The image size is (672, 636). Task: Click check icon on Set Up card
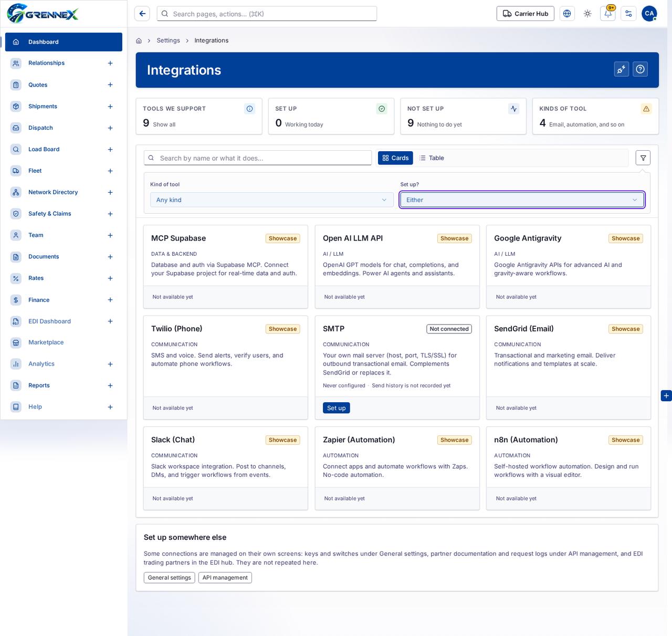click(382, 109)
